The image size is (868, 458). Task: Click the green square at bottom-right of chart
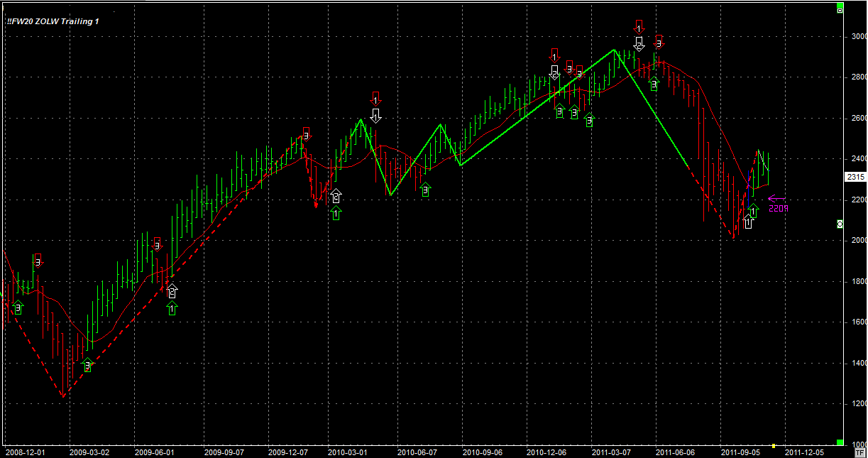pyautogui.click(x=840, y=442)
